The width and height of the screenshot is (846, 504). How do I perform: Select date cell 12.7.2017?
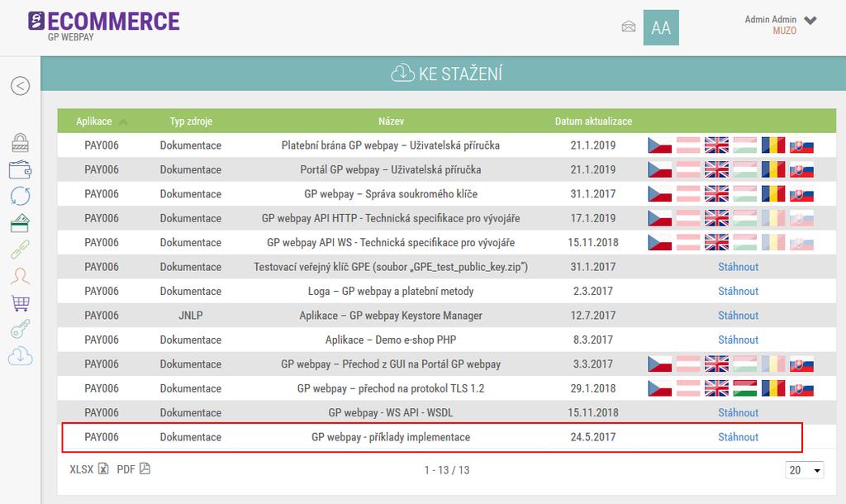[593, 315]
